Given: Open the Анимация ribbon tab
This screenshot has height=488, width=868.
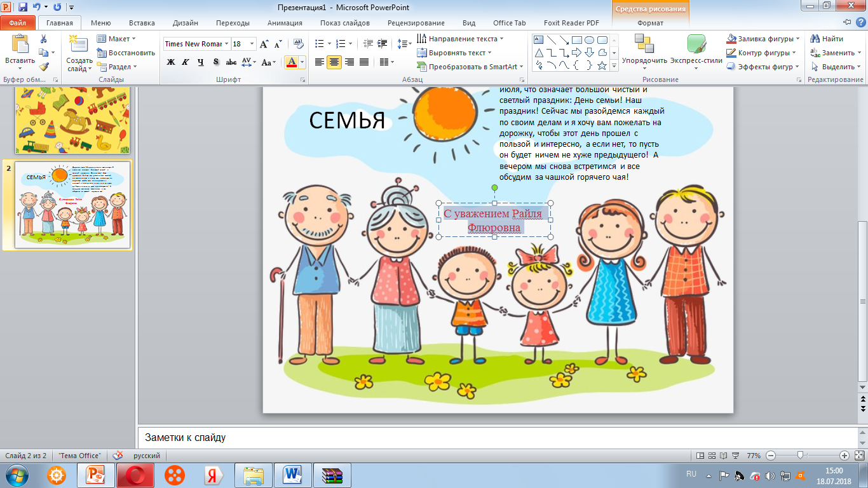Looking at the screenshot, I should 285,23.
